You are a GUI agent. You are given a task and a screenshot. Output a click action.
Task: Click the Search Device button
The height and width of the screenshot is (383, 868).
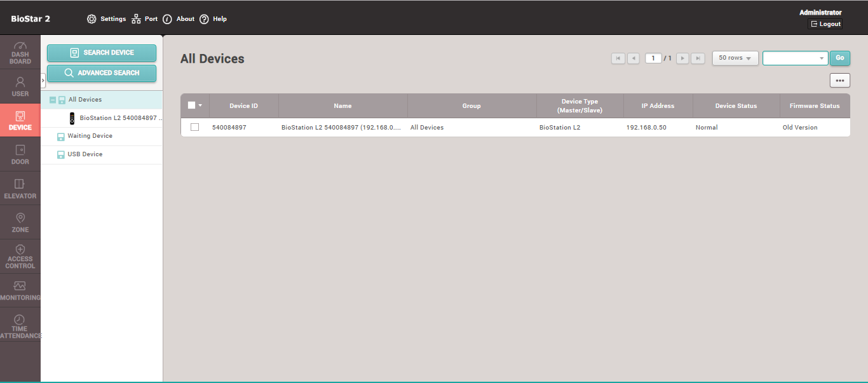pyautogui.click(x=102, y=53)
